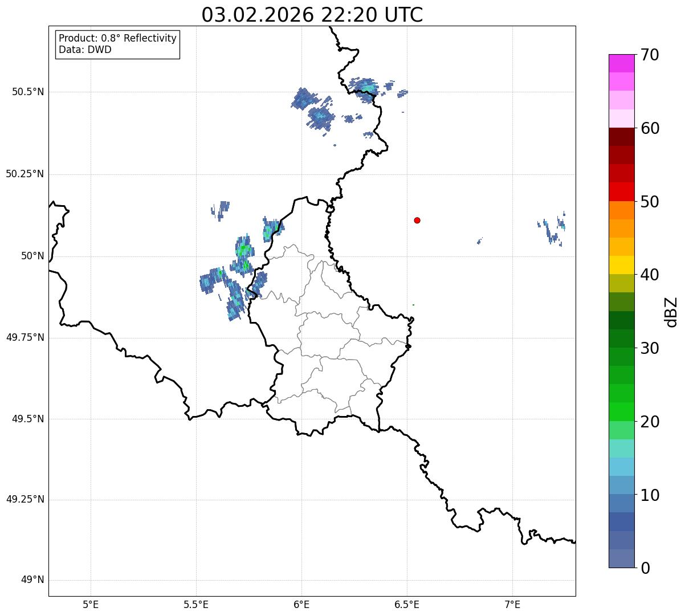This screenshot has width=685, height=616.
Task: Click the colorbar tick label 10
Action: pos(650,495)
